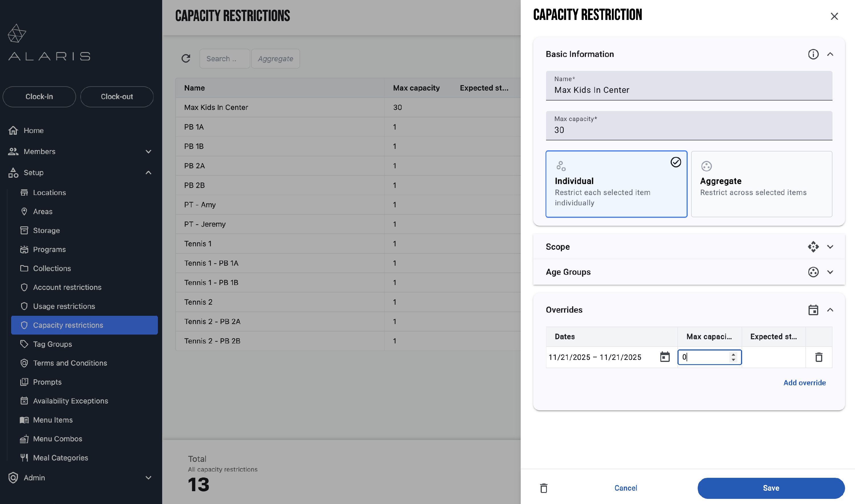855x504 pixels.
Task: Click the trash icon beside Cancel
Action: point(543,488)
